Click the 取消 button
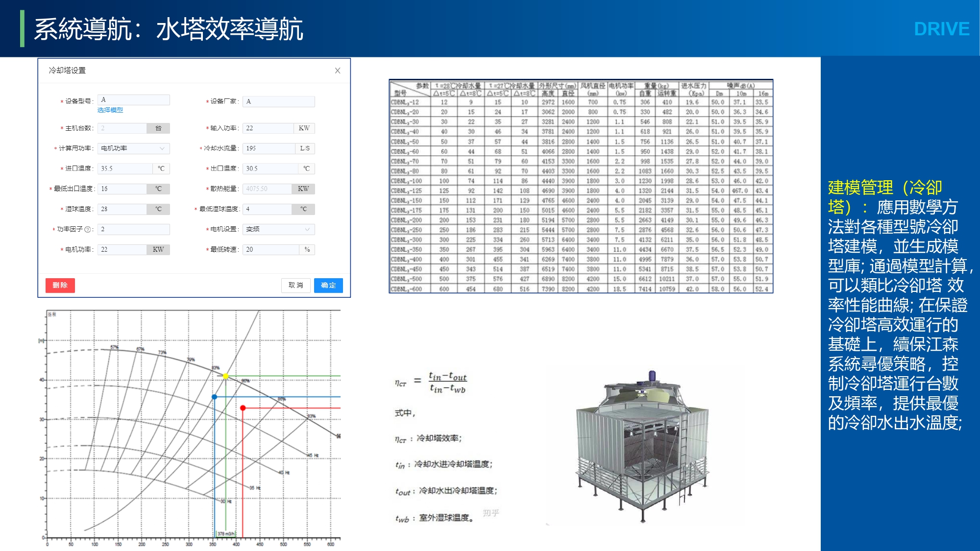 296,285
